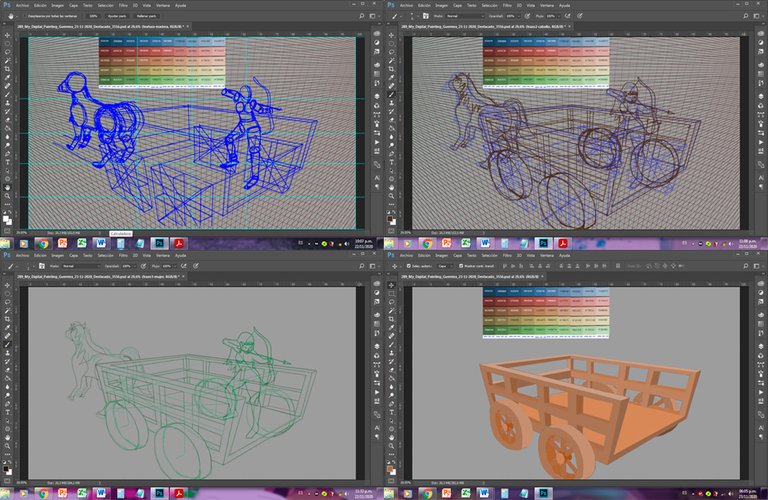768x500 pixels.
Task: Open Ventana menu in green sketch window
Action: [163, 255]
